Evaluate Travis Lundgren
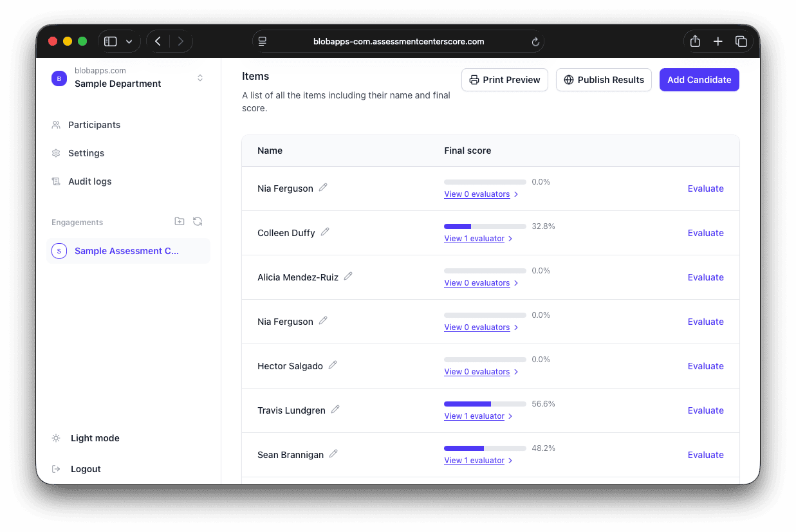Viewport: 796px width, 532px height. [x=705, y=410]
